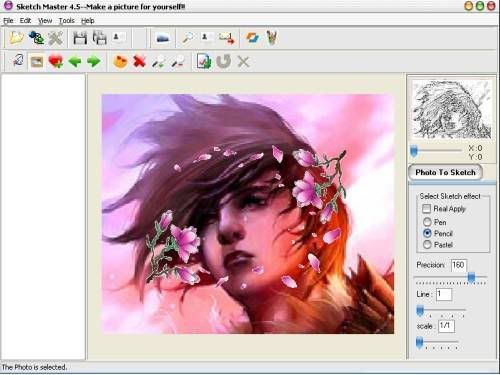
Task: Click the red X delete icon
Action: [139, 62]
